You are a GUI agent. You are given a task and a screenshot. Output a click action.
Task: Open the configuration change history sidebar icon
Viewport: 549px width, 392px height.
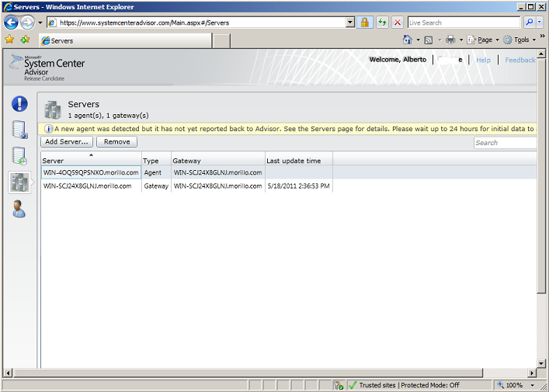tap(19, 156)
